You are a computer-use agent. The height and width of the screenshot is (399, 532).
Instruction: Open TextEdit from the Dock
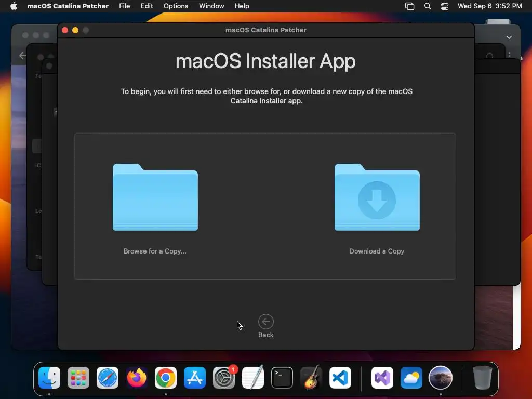point(253,378)
